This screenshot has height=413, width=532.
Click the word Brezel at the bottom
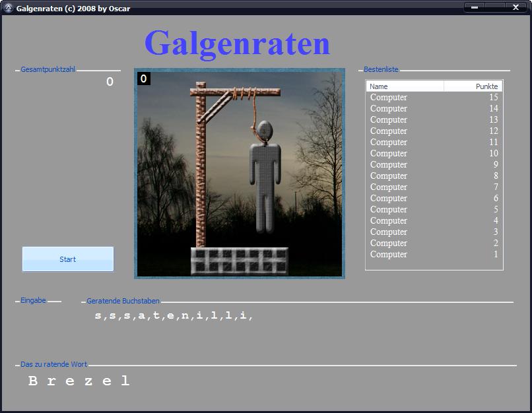pyautogui.click(x=79, y=381)
